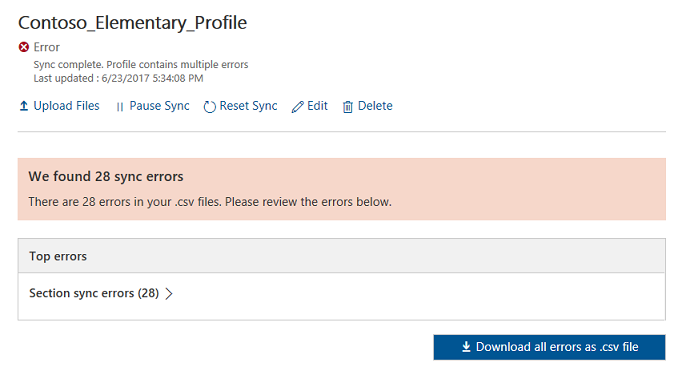Screen dimensions: 686x383
Task: Click the 'There are 28 errors' message
Action: click(x=210, y=202)
